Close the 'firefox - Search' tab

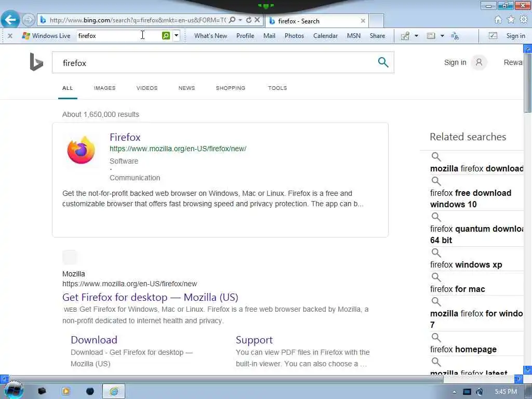click(363, 21)
